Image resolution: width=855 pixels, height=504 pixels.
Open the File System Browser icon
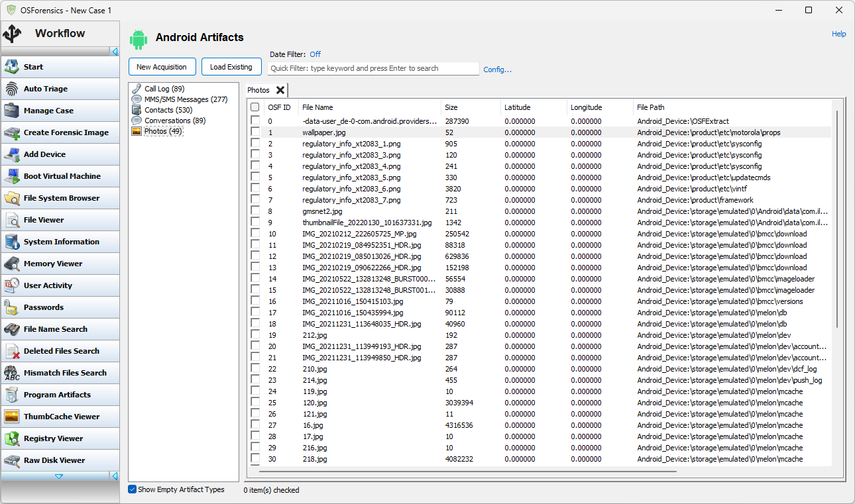tap(12, 198)
